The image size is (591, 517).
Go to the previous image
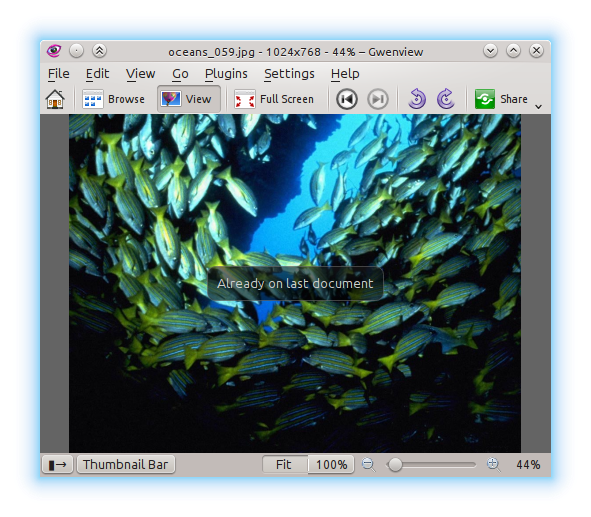click(347, 99)
